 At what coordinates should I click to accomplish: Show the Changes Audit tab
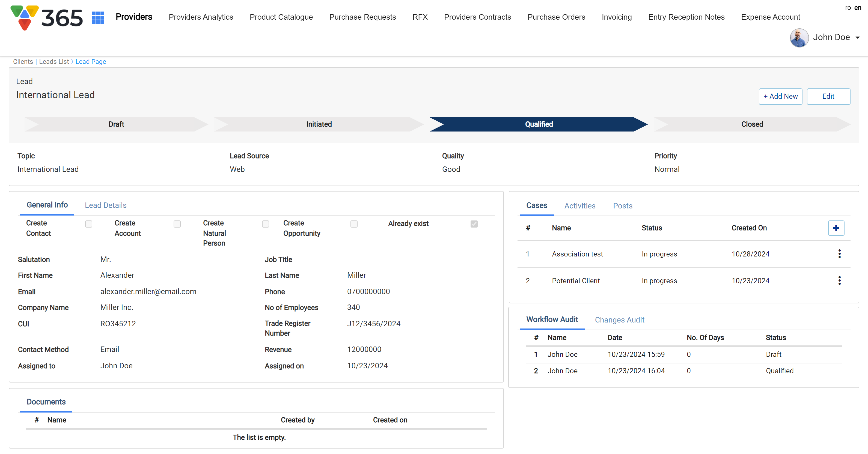(x=619, y=320)
